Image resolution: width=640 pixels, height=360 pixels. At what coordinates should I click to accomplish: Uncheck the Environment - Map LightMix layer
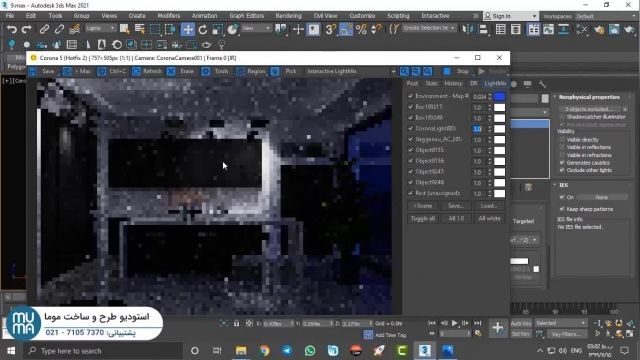click(411, 96)
